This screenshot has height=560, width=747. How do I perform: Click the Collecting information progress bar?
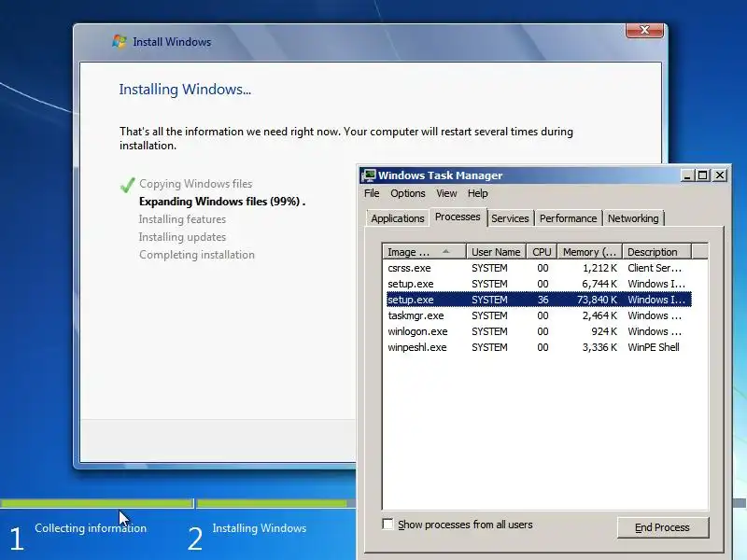pos(96,503)
